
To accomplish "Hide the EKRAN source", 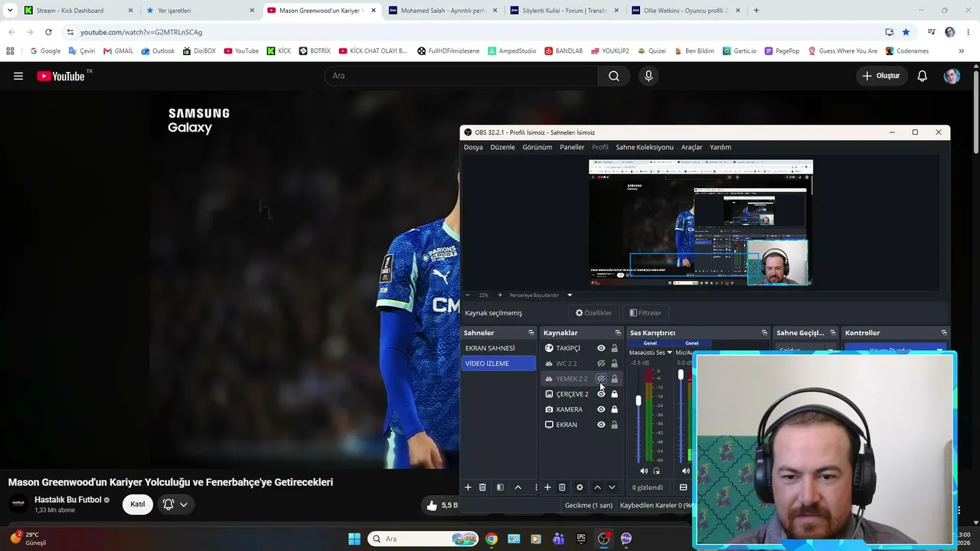I will coord(601,425).
